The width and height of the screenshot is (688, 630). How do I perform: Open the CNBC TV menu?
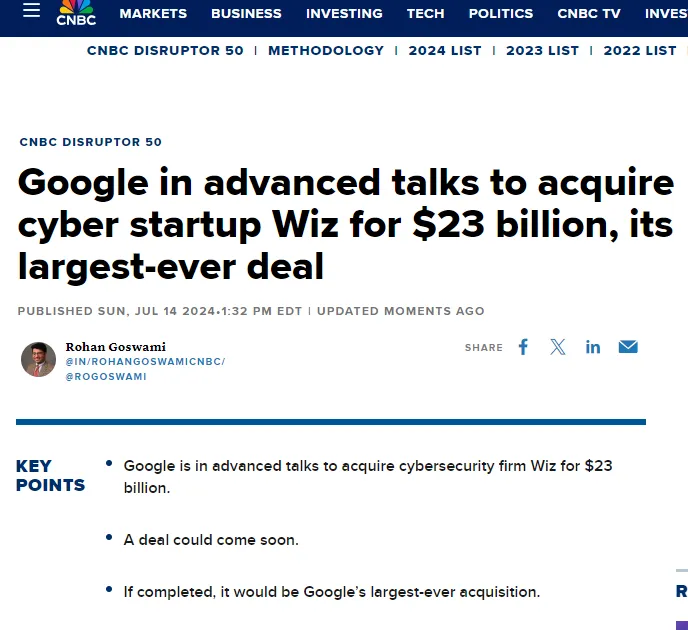tap(589, 13)
